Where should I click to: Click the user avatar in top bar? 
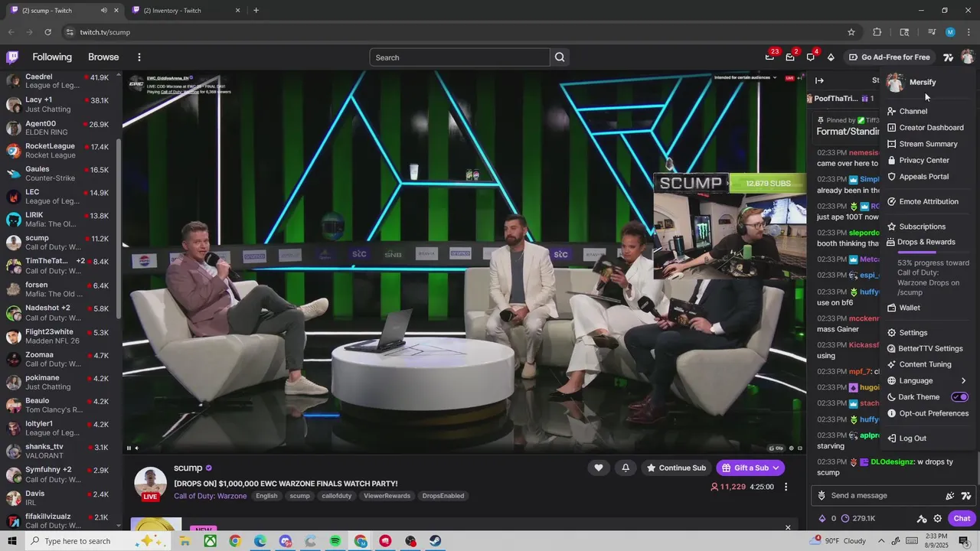(967, 57)
